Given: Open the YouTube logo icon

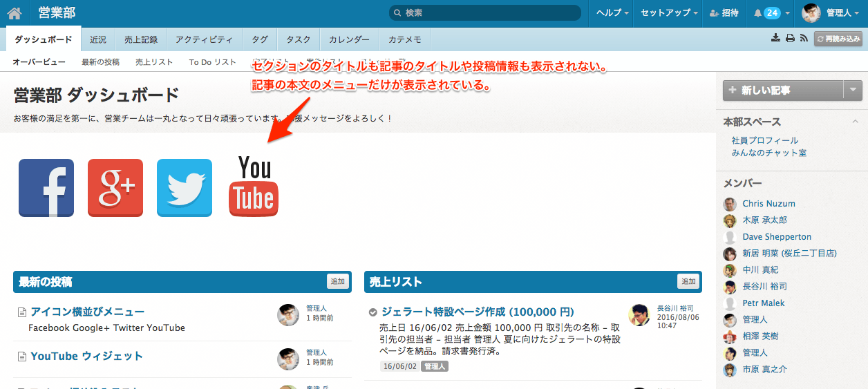Looking at the screenshot, I should point(254,187).
